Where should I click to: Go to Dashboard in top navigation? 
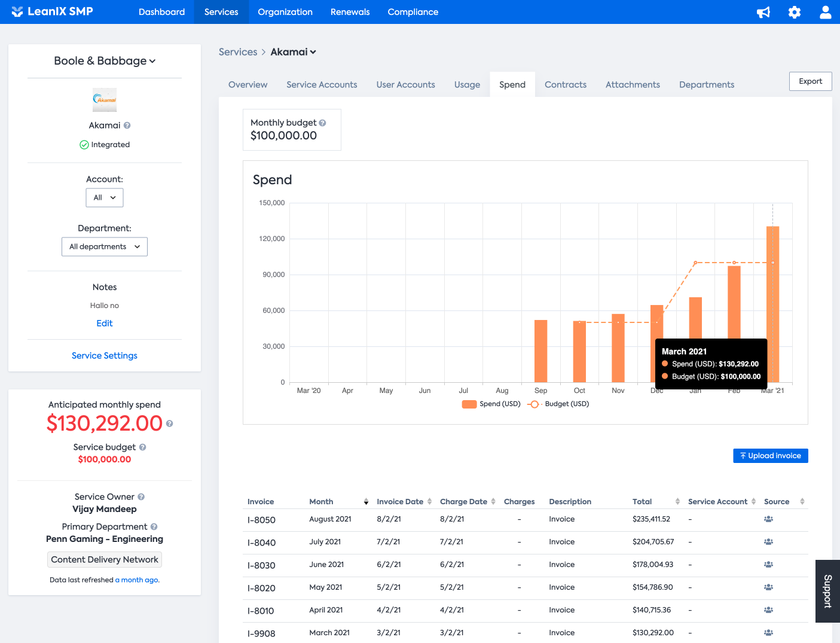161,12
